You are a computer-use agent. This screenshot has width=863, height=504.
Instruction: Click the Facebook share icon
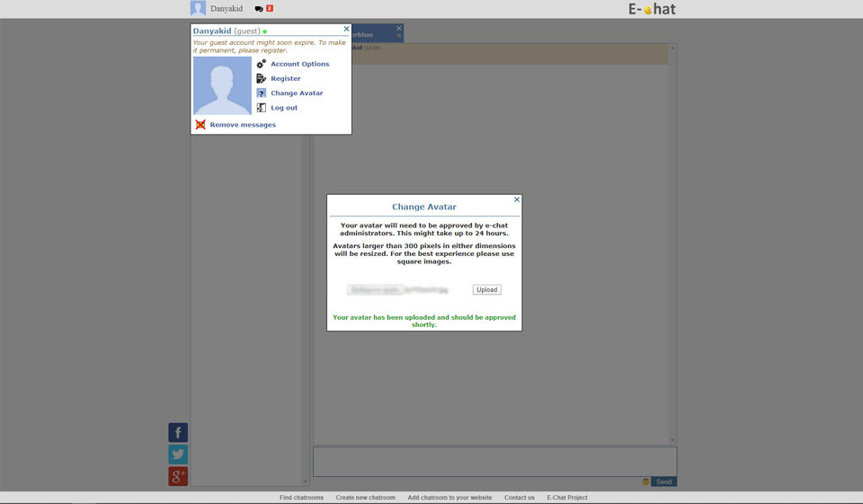[178, 433]
